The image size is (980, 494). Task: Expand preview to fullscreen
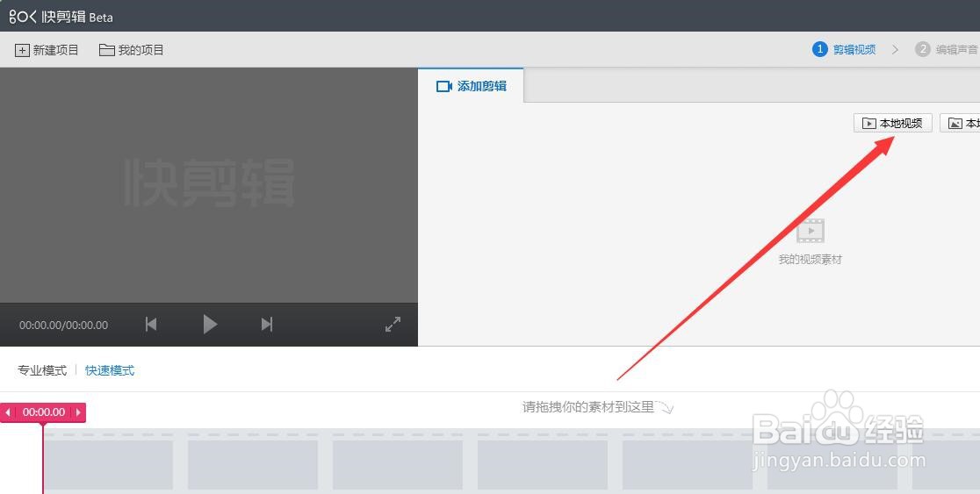393,324
